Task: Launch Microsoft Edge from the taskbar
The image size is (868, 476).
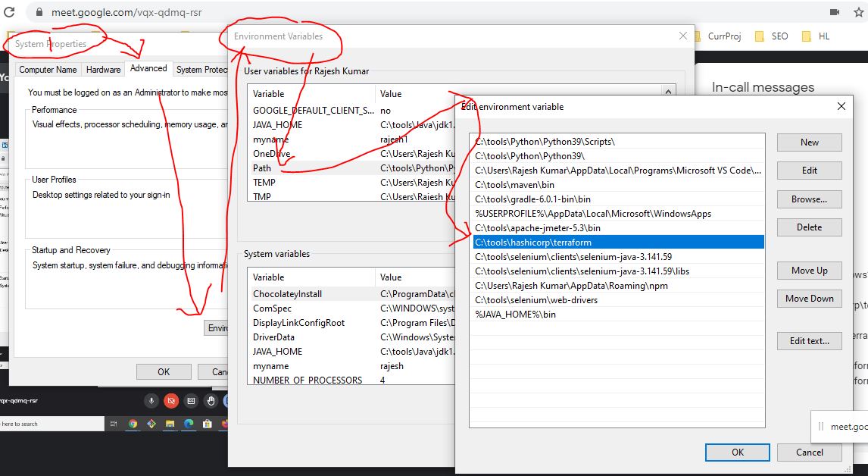Action: click(x=189, y=424)
